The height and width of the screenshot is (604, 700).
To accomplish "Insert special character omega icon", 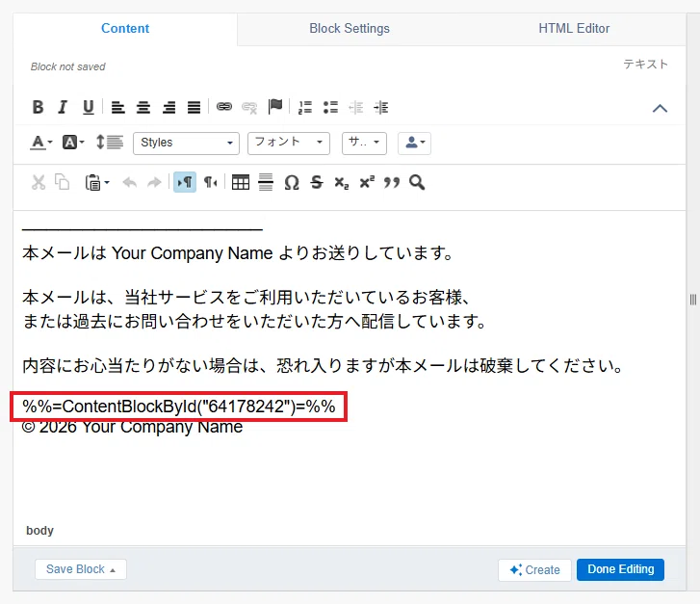I will point(292,182).
